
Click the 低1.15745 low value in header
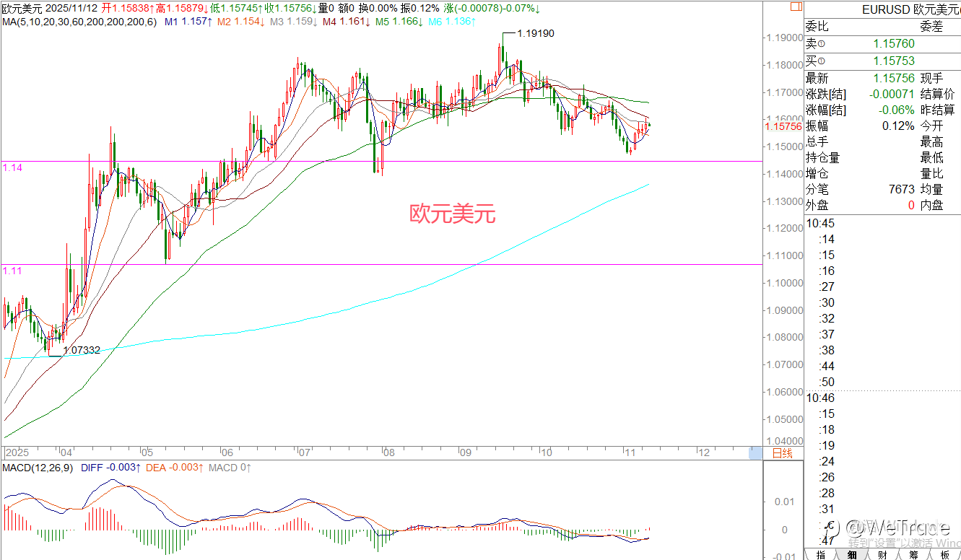pos(237,8)
